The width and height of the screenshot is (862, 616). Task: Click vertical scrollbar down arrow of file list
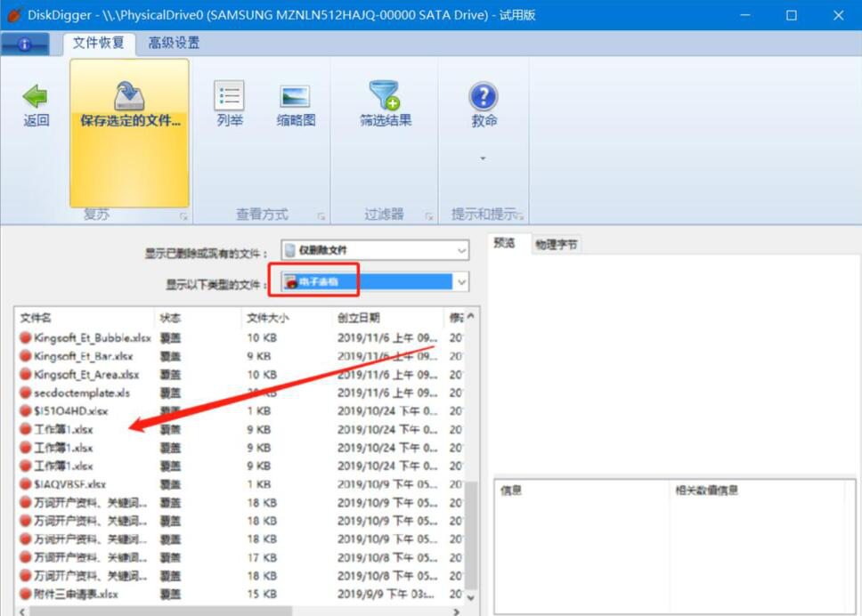coord(470,597)
